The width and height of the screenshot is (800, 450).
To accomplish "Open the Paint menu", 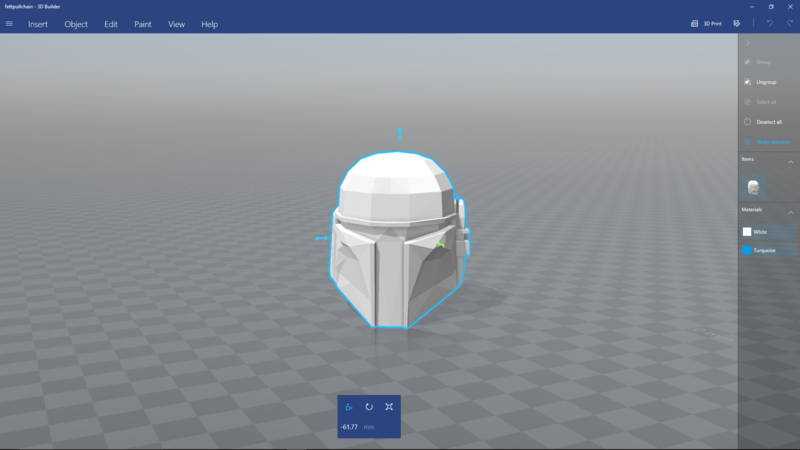I will pos(143,24).
